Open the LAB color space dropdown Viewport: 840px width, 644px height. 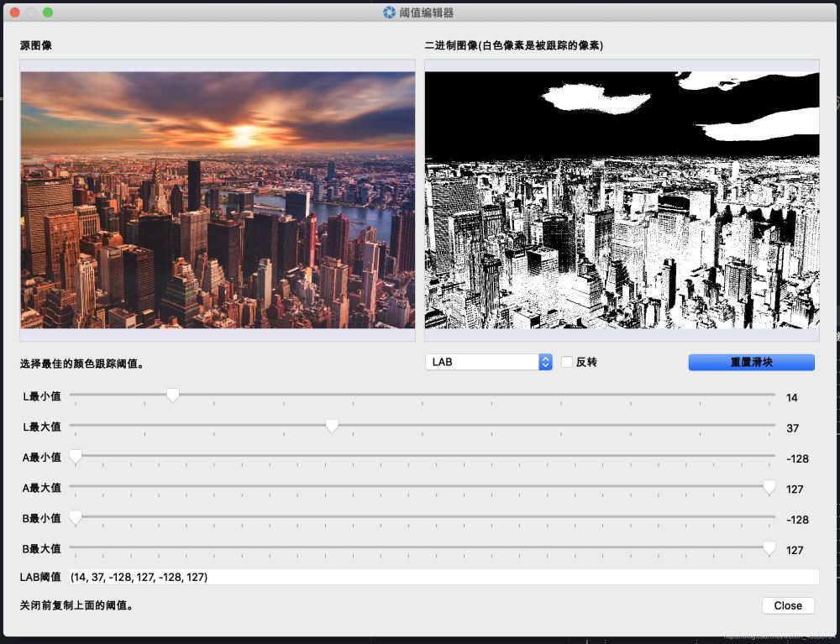coord(489,362)
